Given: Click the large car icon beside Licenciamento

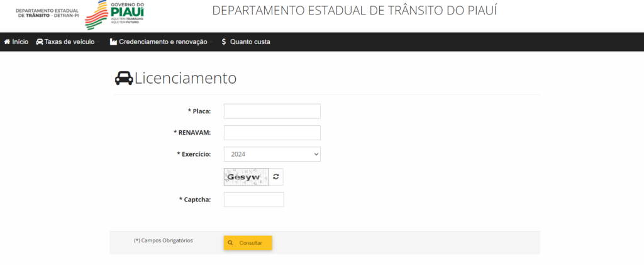Looking at the screenshot, I should point(124,79).
